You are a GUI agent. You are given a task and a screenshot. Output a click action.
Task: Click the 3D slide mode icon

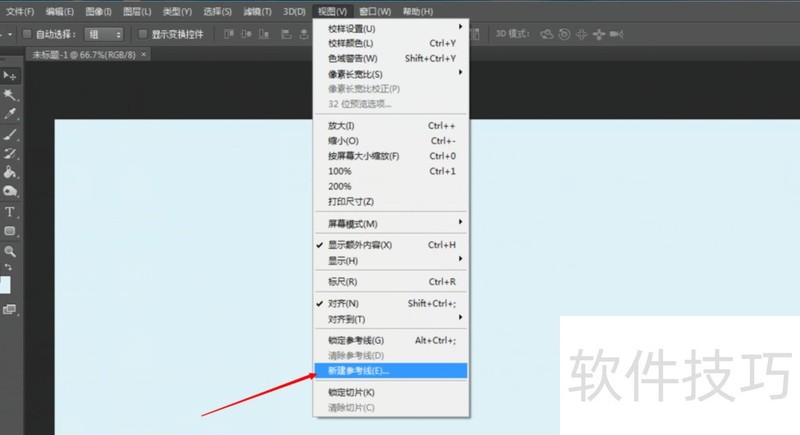(x=598, y=34)
